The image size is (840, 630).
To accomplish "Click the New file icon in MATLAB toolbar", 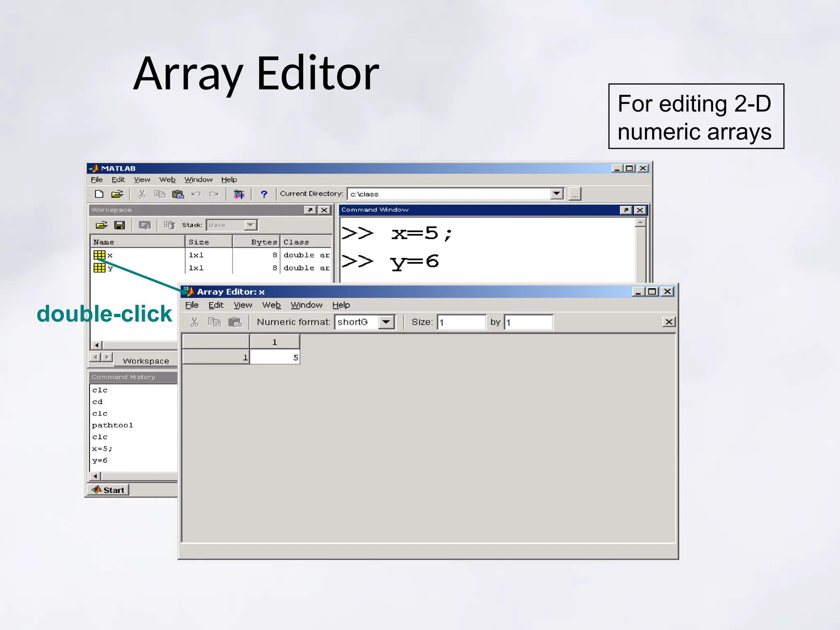I will pos(99,194).
